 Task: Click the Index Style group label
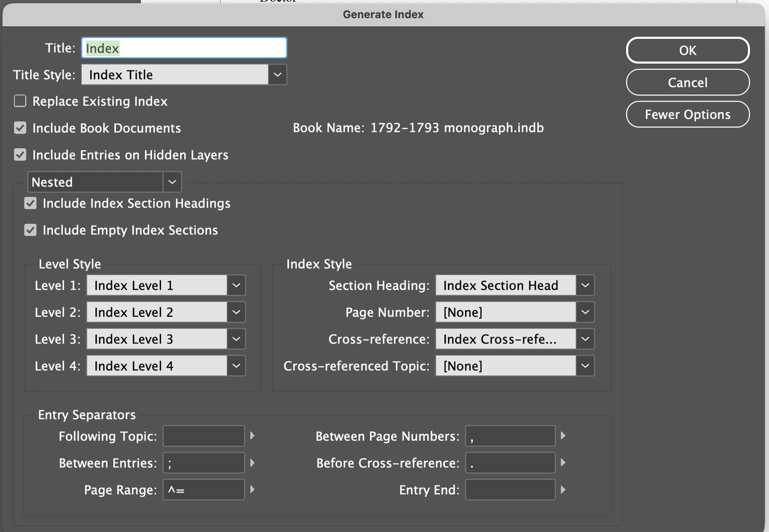click(319, 264)
